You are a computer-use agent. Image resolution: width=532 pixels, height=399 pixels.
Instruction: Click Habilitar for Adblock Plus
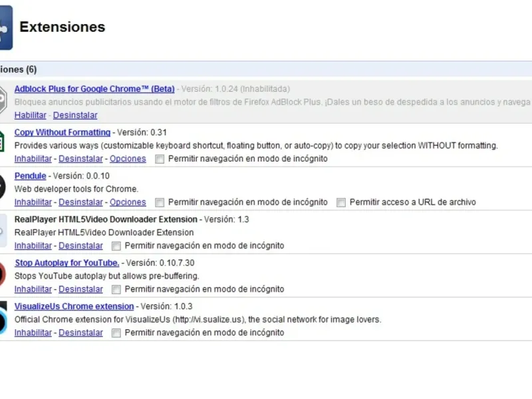(30, 115)
